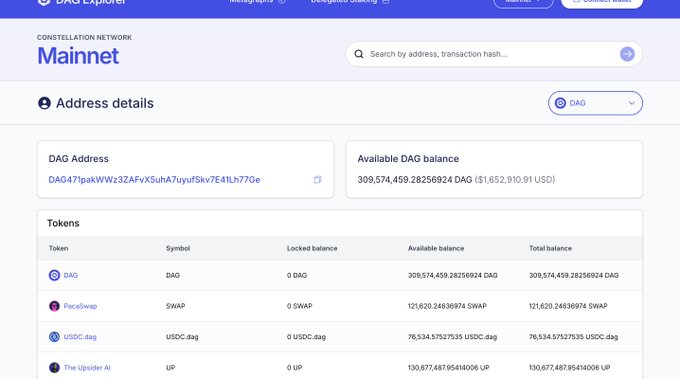The width and height of the screenshot is (680, 379).
Task: Click the 'CONSTELLATION NETWORK' label
Action: 84,38
